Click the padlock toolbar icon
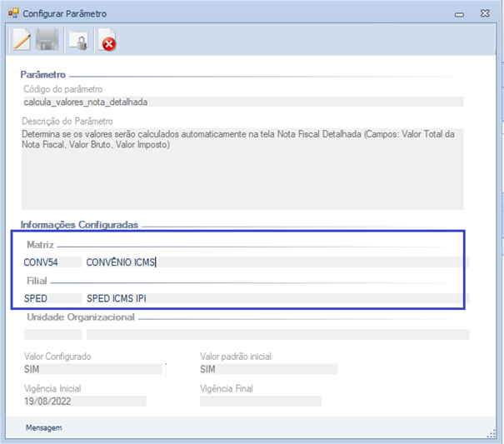The image size is (504, 444). [78, 40]
